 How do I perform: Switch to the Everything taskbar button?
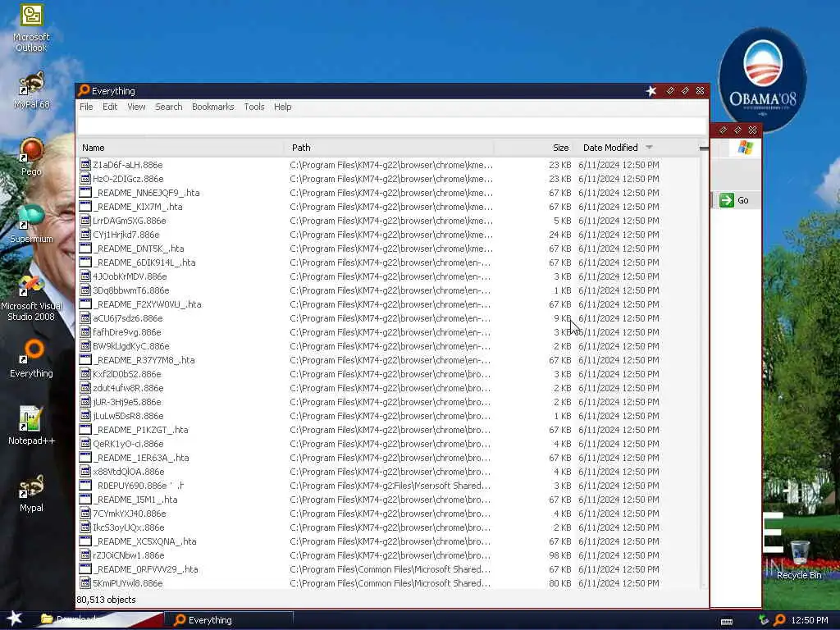(x=228, y=620)
